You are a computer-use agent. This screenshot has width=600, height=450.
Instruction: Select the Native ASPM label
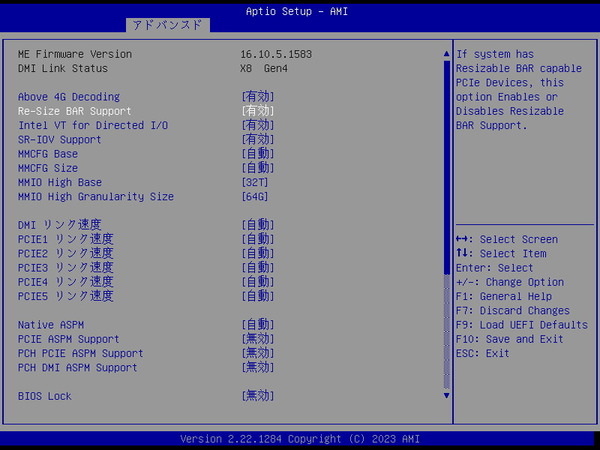click(51, 325)
